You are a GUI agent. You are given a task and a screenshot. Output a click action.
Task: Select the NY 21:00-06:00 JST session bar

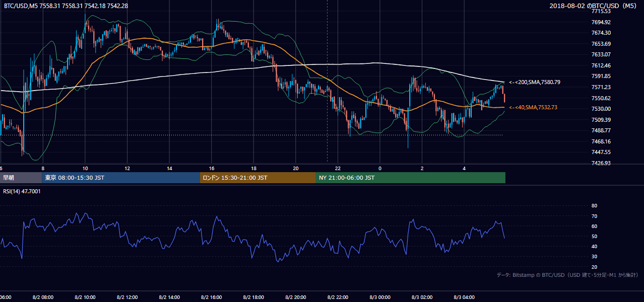pos(411,178)
